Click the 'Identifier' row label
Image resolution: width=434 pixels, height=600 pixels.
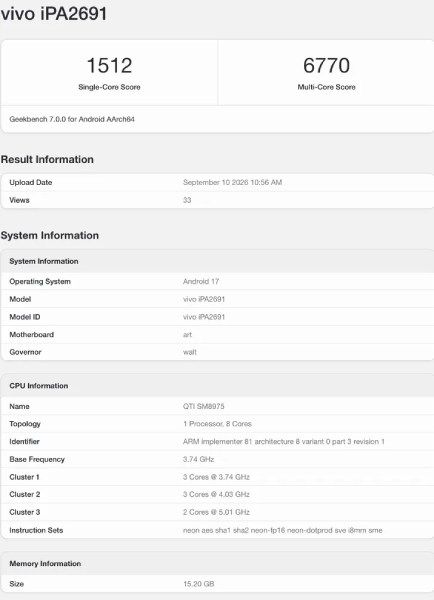tap(24, 442)
